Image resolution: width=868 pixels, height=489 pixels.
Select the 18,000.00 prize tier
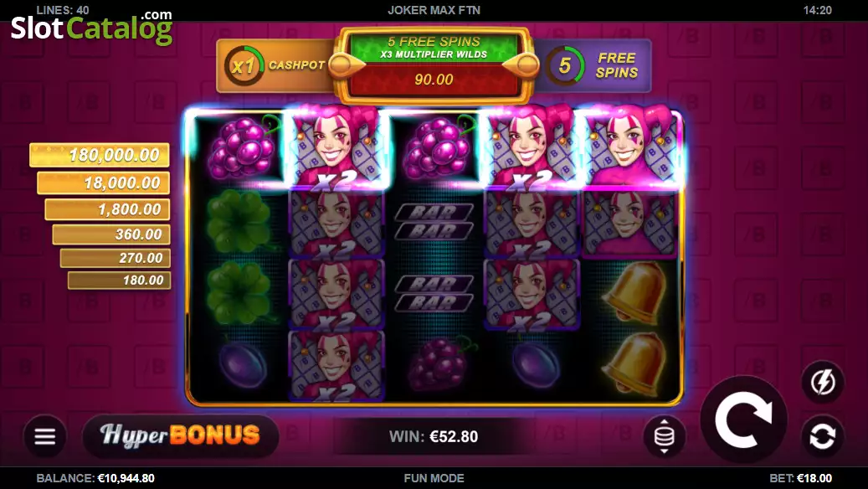(104, 183)
